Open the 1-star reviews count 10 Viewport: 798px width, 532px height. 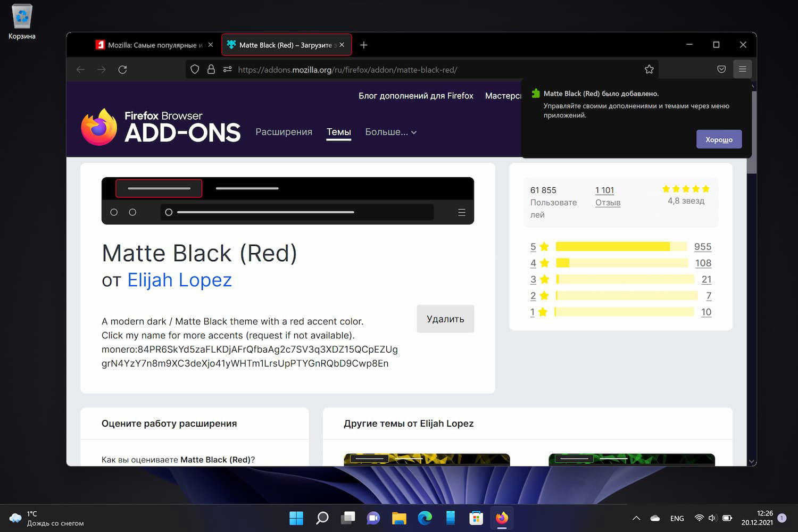click(x=706, y=312)
